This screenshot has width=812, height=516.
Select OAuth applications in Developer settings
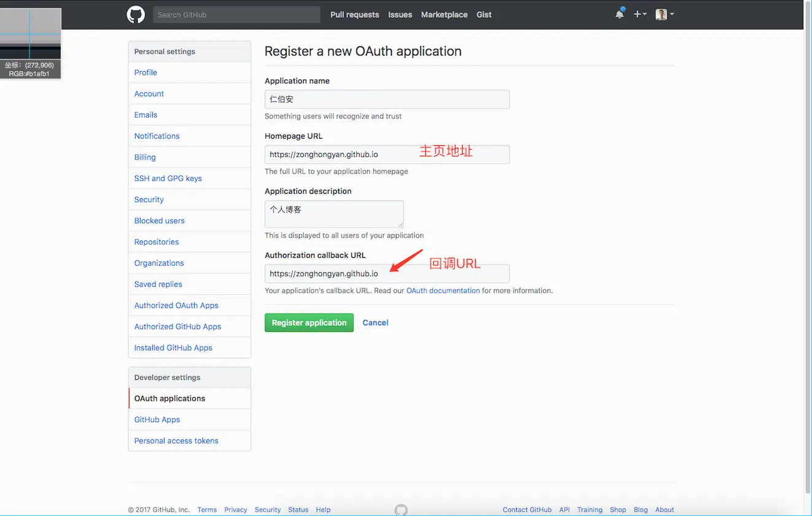coord(189,398)
